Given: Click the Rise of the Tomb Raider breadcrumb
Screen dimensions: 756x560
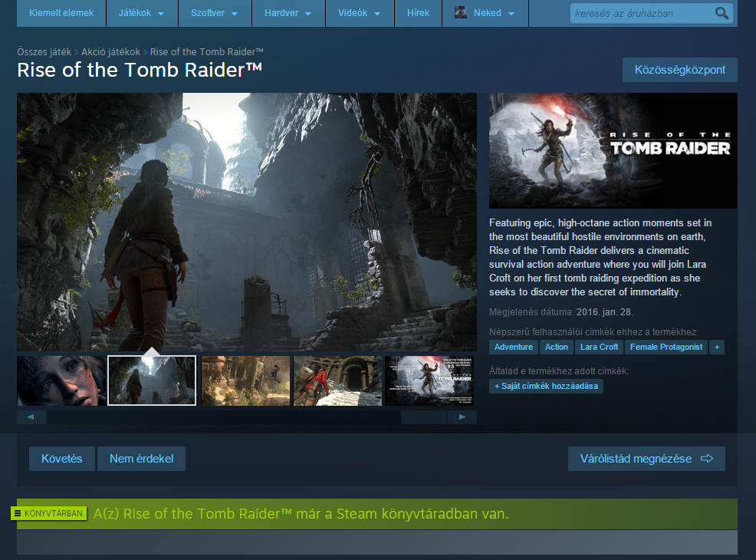Looking at the screenshot, I should (206, 51).
